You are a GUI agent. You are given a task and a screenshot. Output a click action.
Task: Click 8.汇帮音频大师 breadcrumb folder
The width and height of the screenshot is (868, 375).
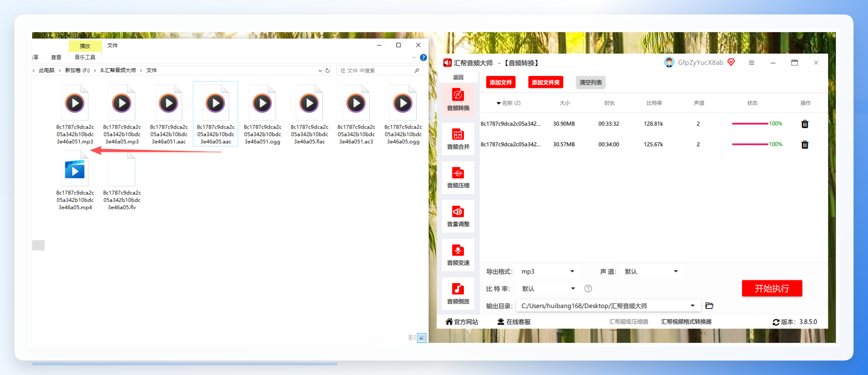[118, 71]
